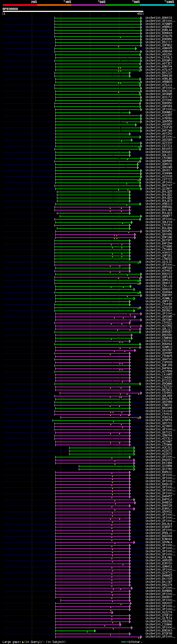This screenshot has height=644, width=177.
Task: Select hit label UniRef100_Q10L92
Action: coord(159,262)
